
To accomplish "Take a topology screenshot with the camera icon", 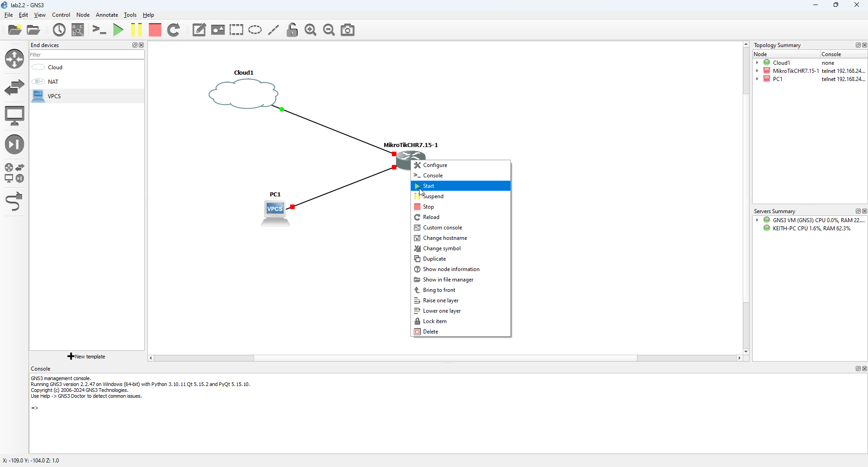I will [347, 30].
